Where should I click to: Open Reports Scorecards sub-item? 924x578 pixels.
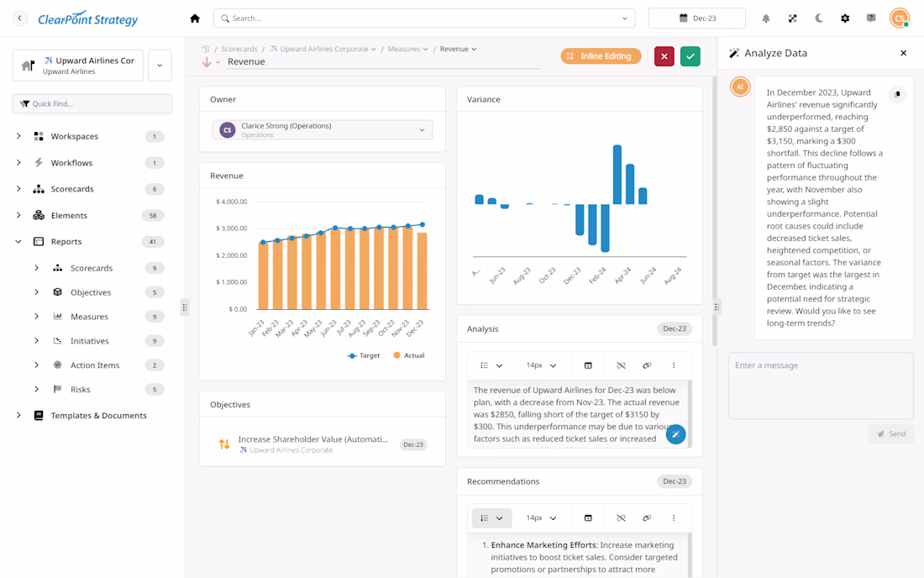pyautogui.click(x=92, y=268)
